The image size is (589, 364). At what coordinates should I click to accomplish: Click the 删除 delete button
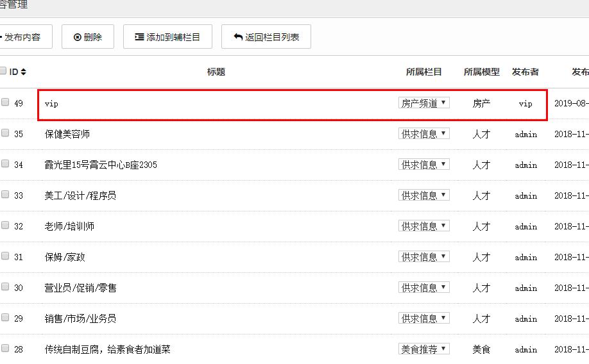[x=87, y=37]
